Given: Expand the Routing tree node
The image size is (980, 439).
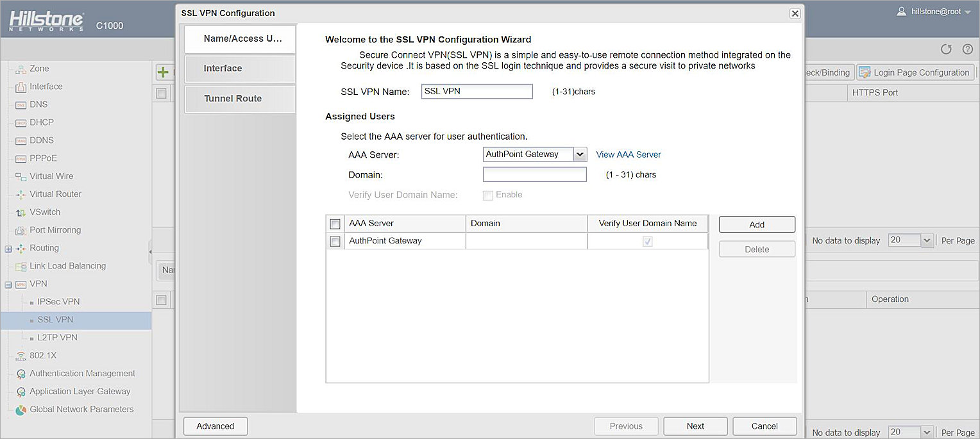Looking at the screenshot, I should coord(8,249).
